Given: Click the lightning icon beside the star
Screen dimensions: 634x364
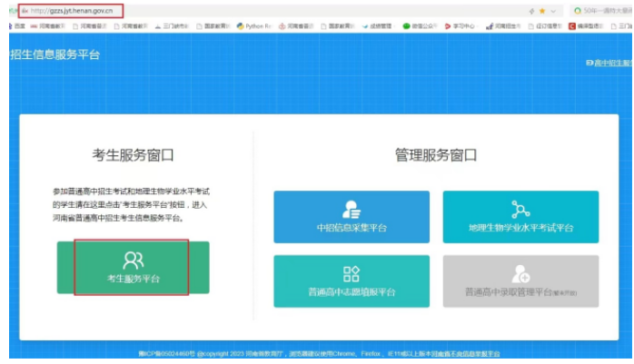Looking at the screenshot, I should (x=530, y=11).
